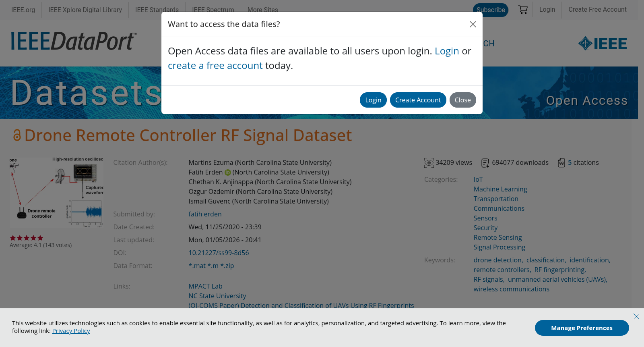This screenshot has width=644, height=347.
Task: Click the IEEE logo at top right
Action: (x=603, y=44)
